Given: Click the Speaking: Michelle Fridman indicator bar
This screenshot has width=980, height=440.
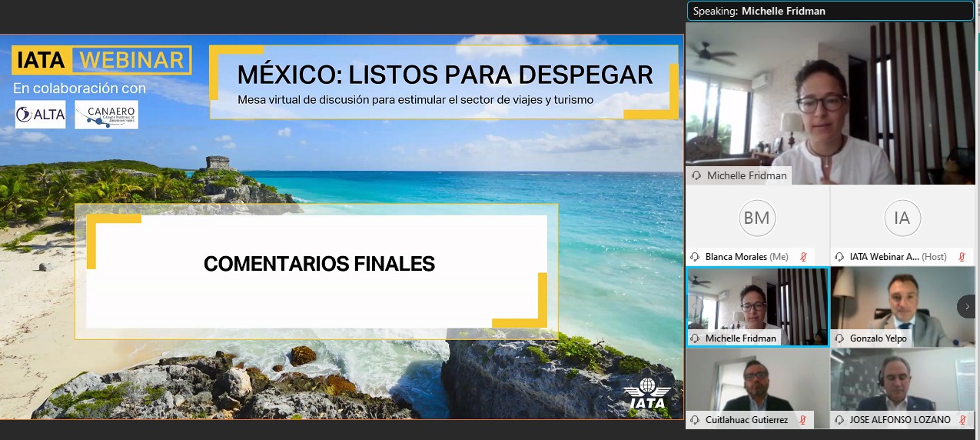Looking at the screenshot, I should [x=831, y=12].
